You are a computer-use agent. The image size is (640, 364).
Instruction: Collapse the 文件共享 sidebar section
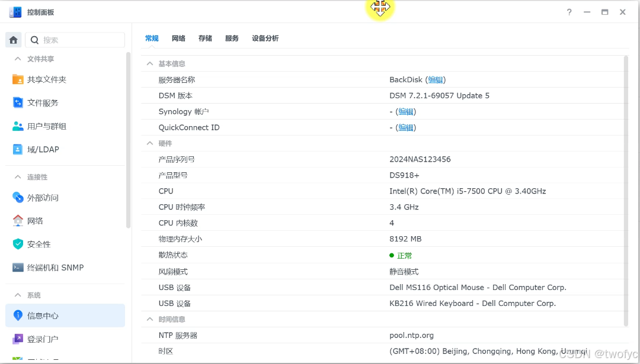tap(18, 59)
